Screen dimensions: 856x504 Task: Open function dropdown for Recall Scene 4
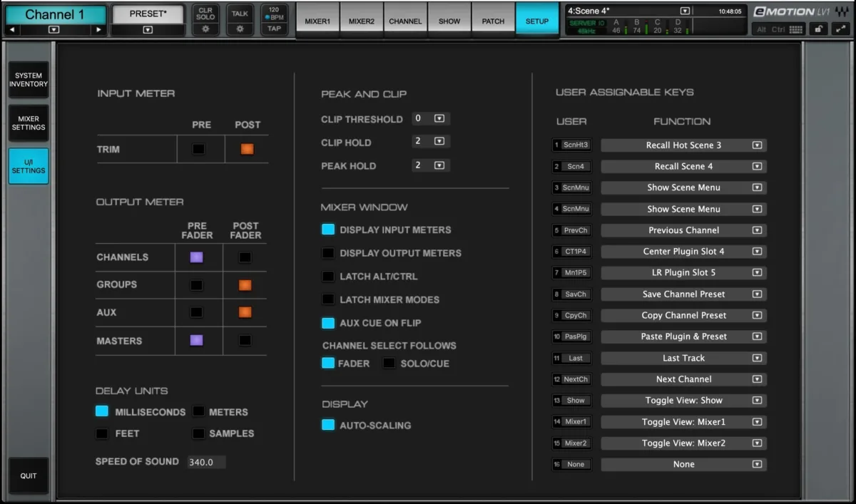tap(757, 166)
